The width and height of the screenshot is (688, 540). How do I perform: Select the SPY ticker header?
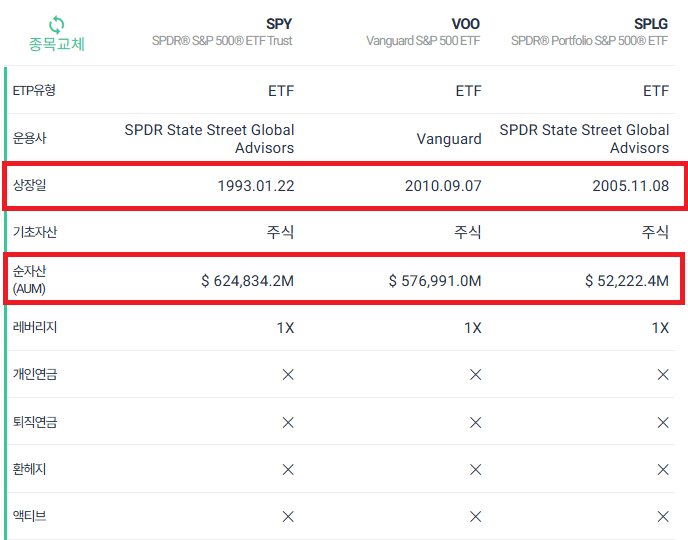tap(279, 24)
